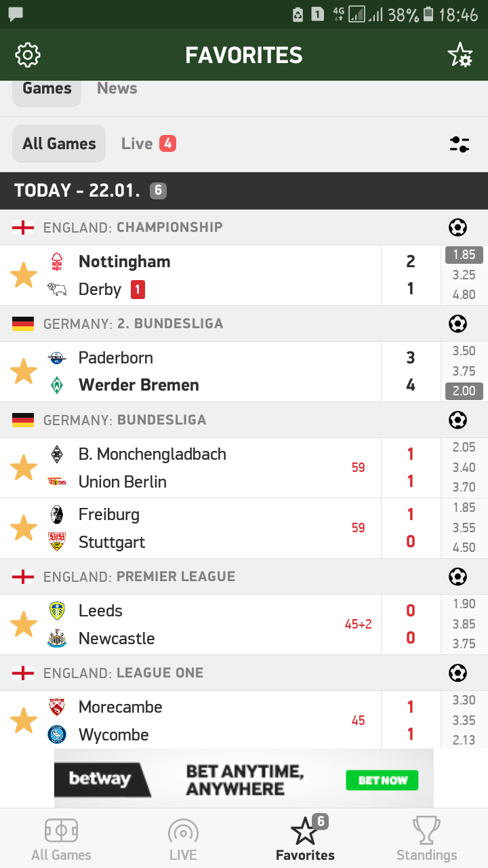The width and height of the screenshot is (488, 868).
Task: Unstar the Freiburg vs Stuttgart game
Action: point(24,528)
